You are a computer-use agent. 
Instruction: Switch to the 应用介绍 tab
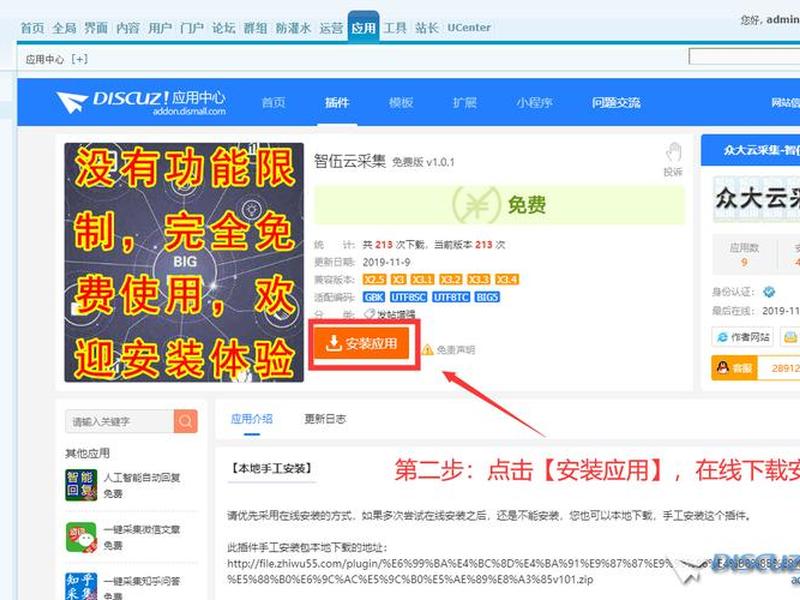(252, 419)
